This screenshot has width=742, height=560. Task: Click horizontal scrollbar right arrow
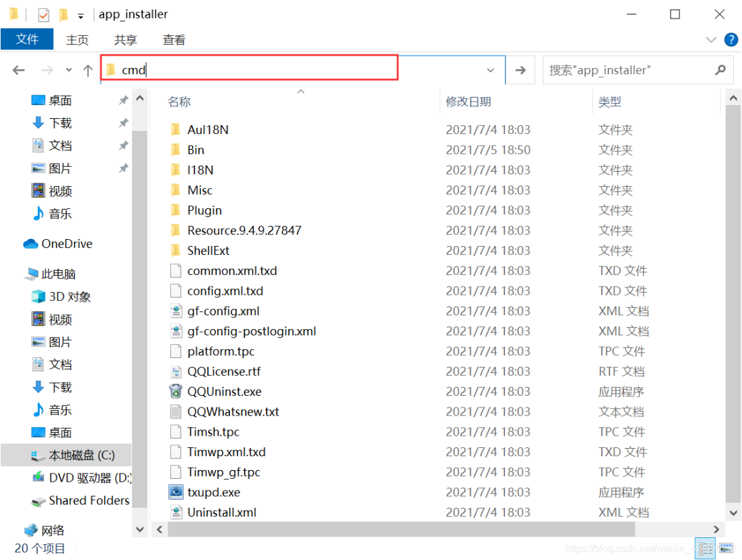[716, 529]
